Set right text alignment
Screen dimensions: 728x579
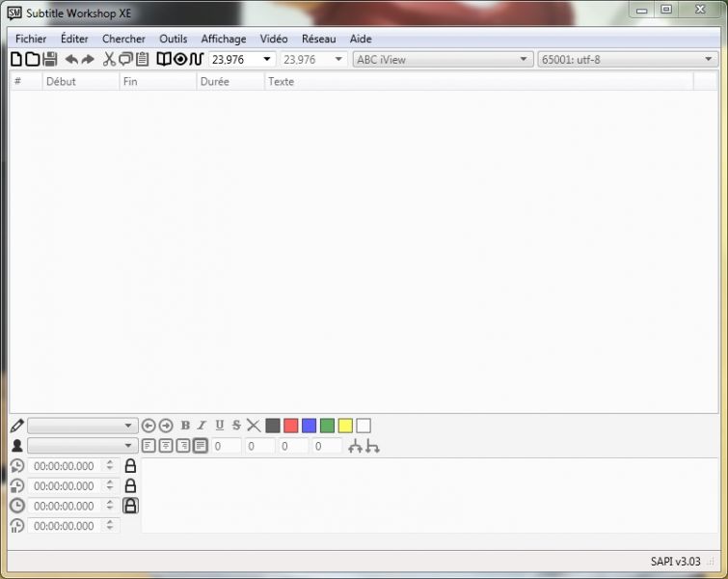click(183, 446)
